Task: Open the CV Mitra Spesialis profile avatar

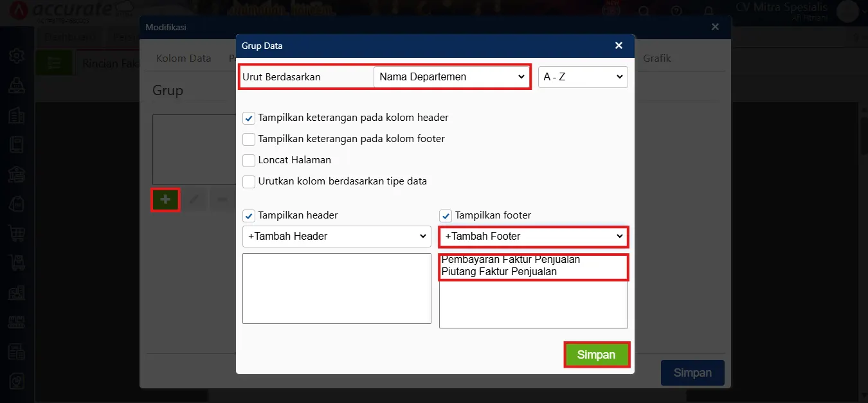Action: [x=847, y=11]
